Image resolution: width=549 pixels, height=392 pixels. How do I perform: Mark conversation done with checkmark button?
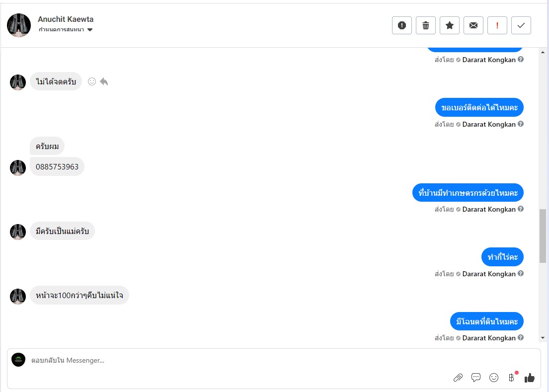[521, 25]
